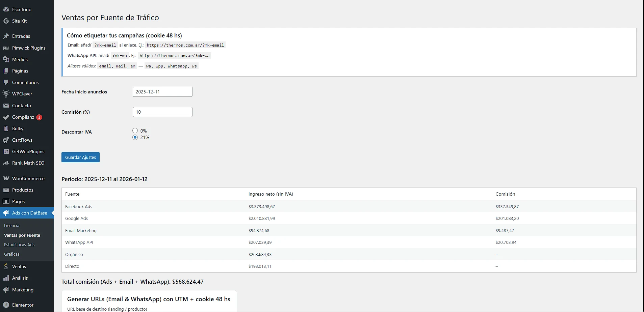The width and height of the screenshot is (644, 312).
Task: Open Site Kit
Action: [x=19, y=21]
